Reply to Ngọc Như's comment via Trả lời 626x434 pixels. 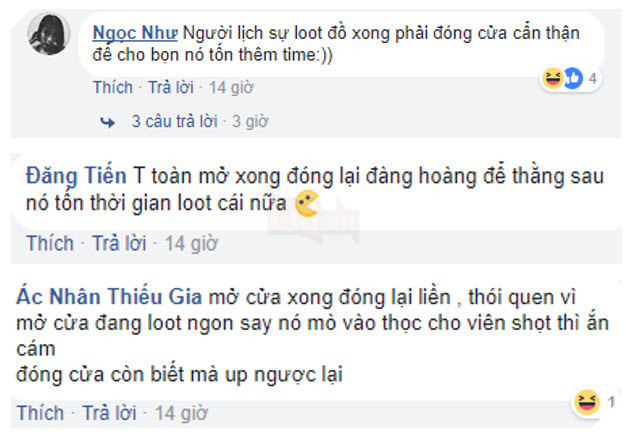point(171,87)
